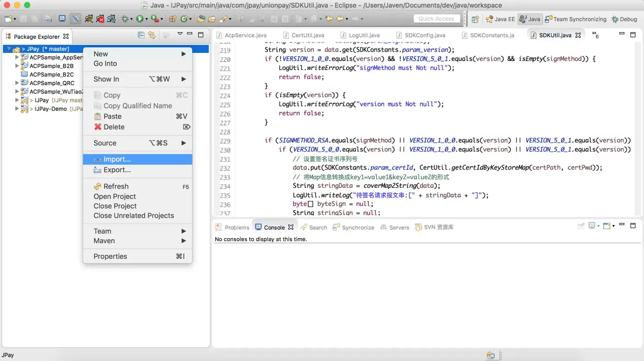Click the Open Perspective icon
644x361 pixels.
click(x=475, y=19)
